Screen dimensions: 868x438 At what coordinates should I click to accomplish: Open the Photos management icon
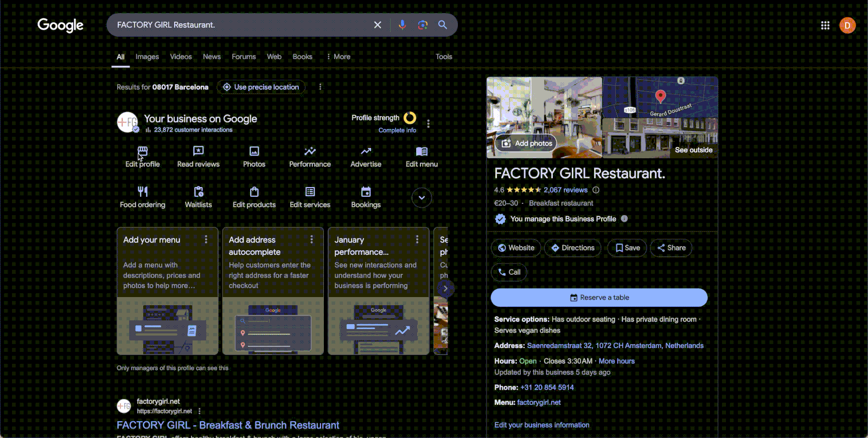point(254,151)
